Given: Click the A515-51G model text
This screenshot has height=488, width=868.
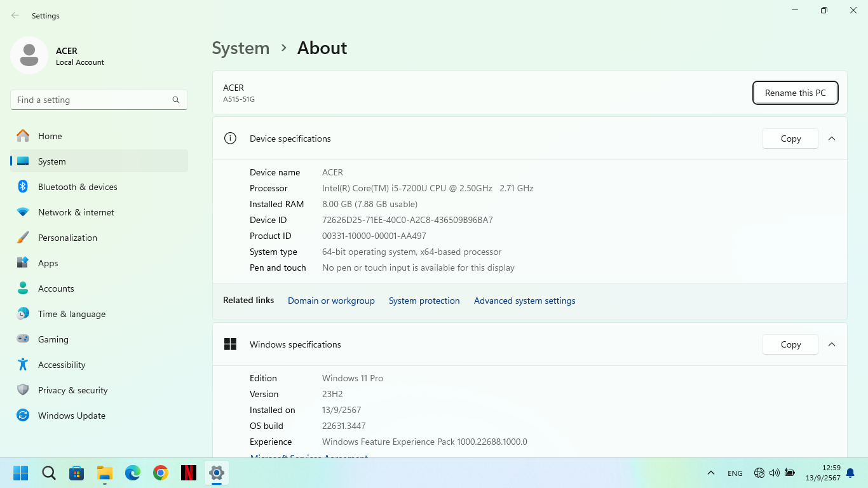Looking at the screenshot, I should click(239, 99).
